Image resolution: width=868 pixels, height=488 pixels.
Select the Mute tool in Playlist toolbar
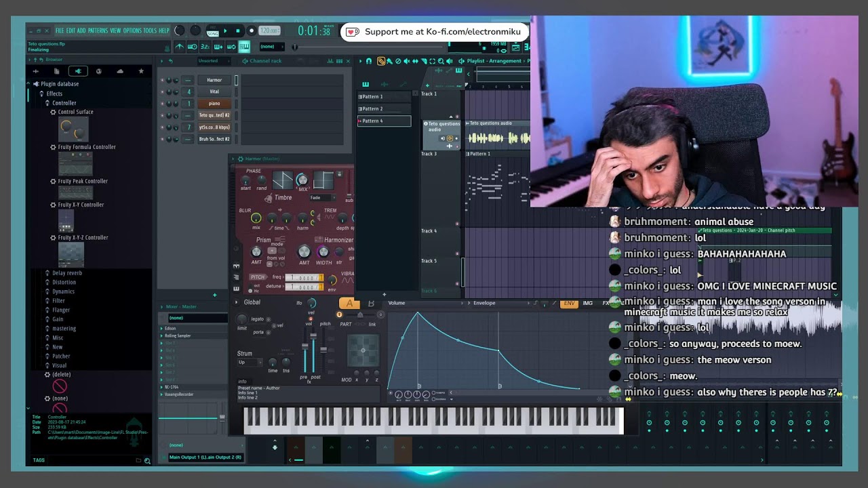406,61
